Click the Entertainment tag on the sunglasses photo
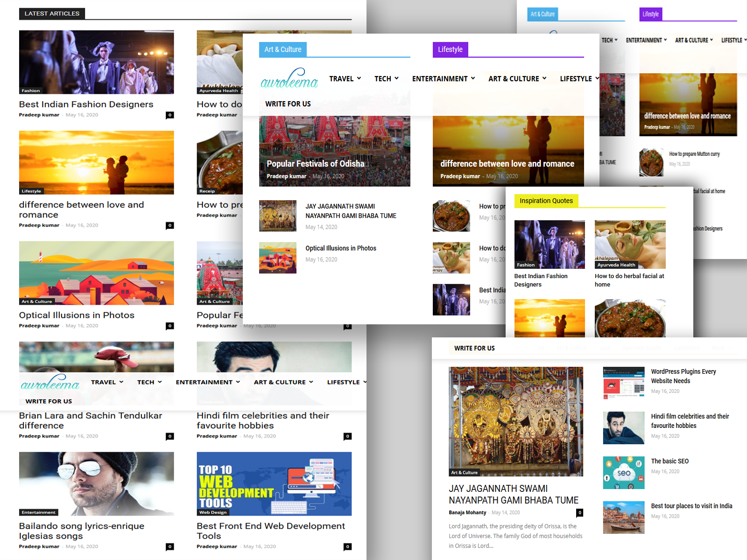747x560 pixels. (39, 512)
